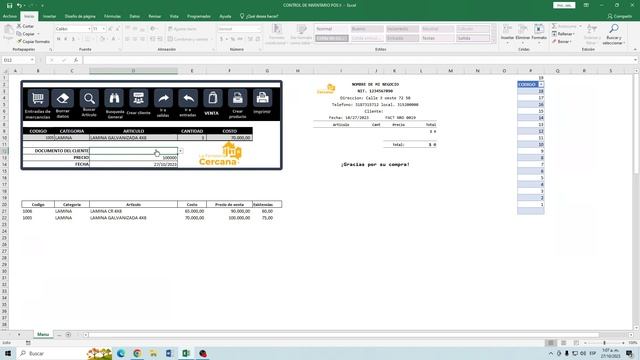The height and width of the screenshot is (360, 640).
Task: Expand the font size dropdown
Action: (x=104, y=29)
